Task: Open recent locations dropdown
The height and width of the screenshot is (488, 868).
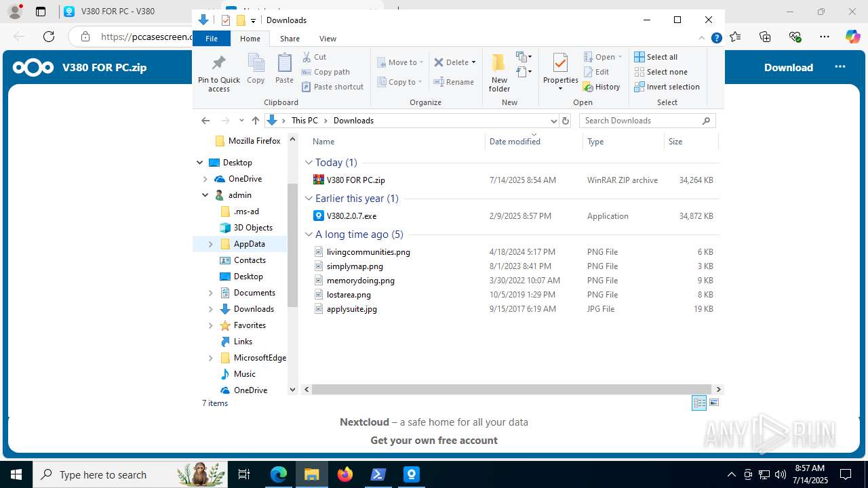Action: pyautogui.click(x=241, y=121)
